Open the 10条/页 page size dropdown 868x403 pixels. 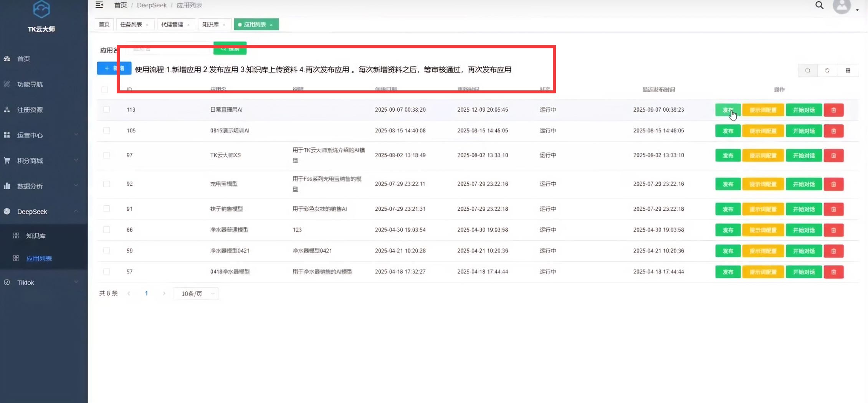click(195, 293)
